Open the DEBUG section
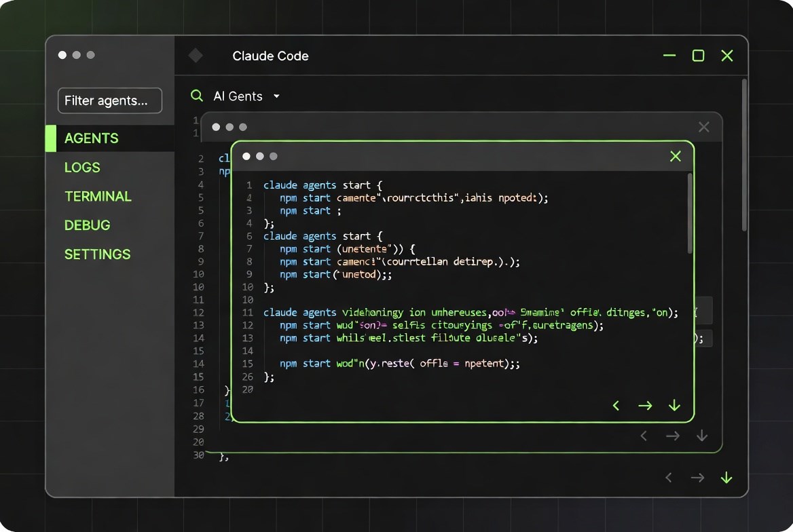Viewport: 793px width, 532px height. pyautogui.click(x=87, y=225)
